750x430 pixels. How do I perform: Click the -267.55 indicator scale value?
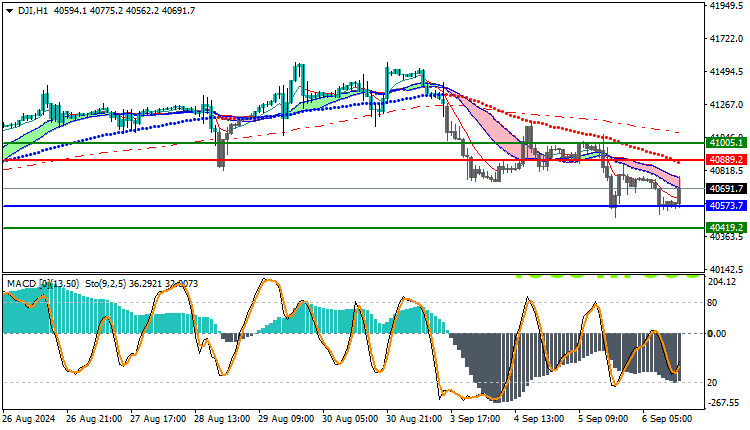[x=723, y=403]
